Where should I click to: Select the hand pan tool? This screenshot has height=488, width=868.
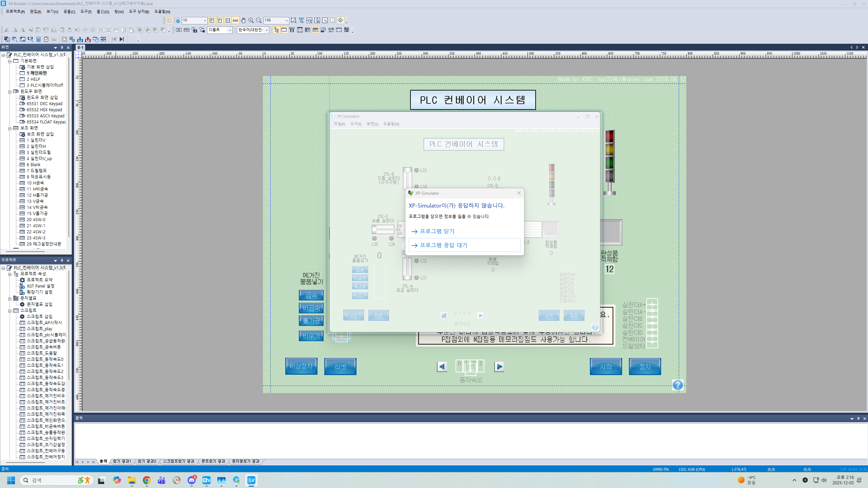pos(243,20)
